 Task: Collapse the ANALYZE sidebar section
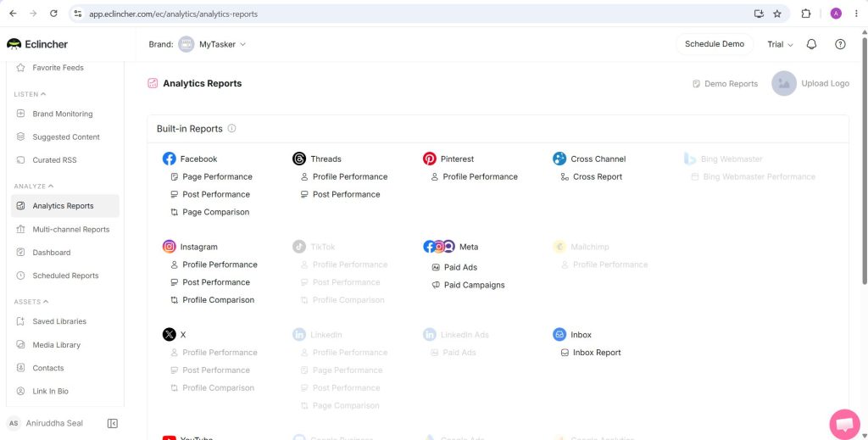pos(34,186)
